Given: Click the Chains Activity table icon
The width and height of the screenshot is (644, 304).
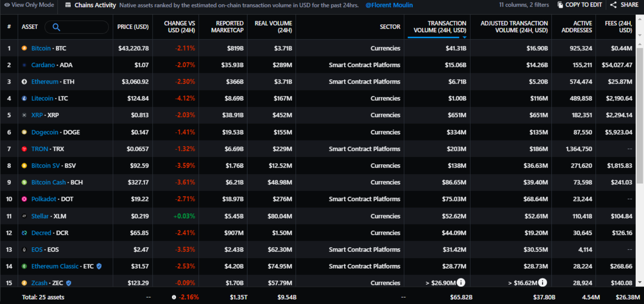Looking at the screenshot, I should click(x=68, y=5).
